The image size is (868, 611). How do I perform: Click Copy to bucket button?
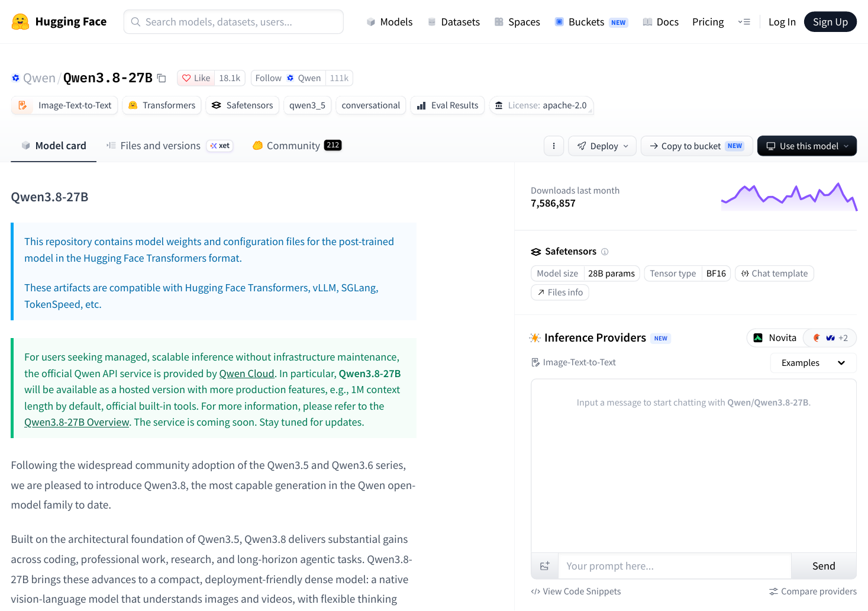pos(696,146)
